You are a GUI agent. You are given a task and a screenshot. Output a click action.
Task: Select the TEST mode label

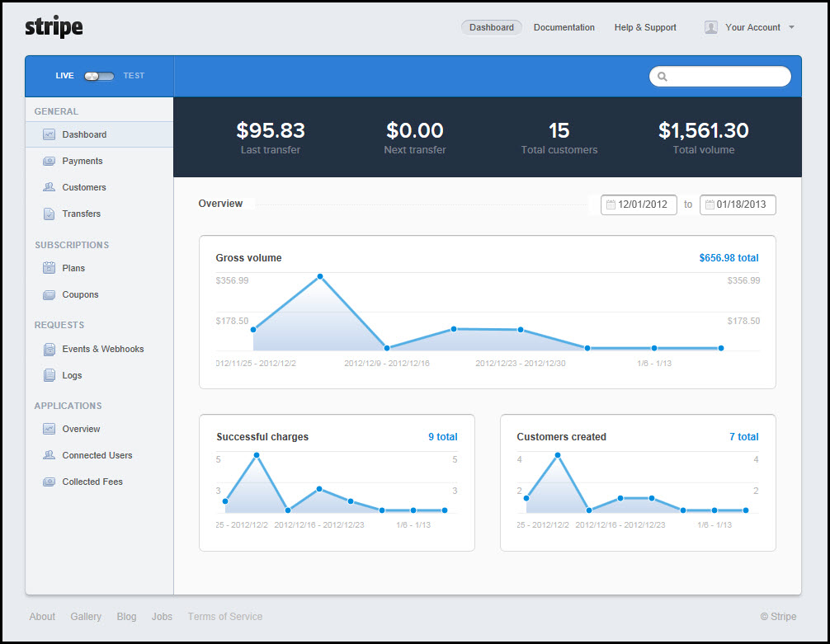(134, 76)
